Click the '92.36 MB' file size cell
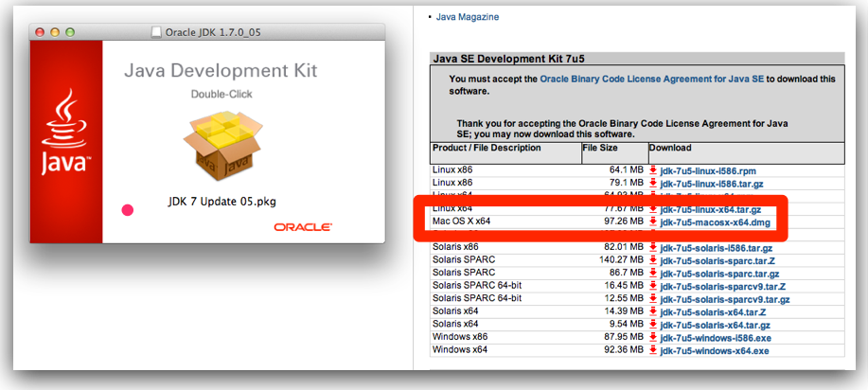This screenshot has width=868, height=390. 625,349
